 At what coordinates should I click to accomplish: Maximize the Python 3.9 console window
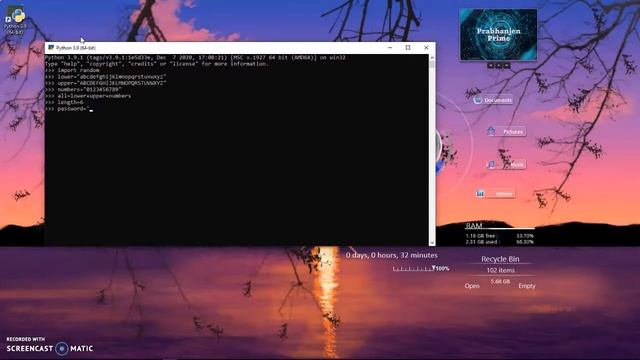tap(408, 48)
